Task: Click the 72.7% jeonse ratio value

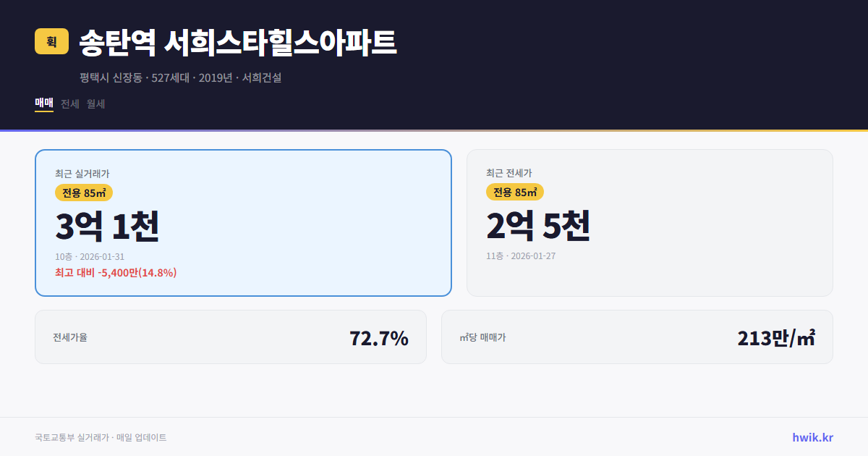Action: coord(379,337)
